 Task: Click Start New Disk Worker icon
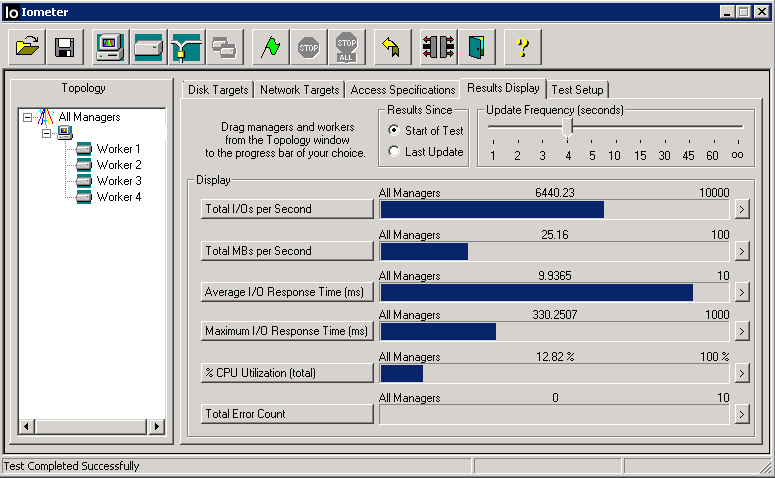pyautogui.click(x=149, y=47)
